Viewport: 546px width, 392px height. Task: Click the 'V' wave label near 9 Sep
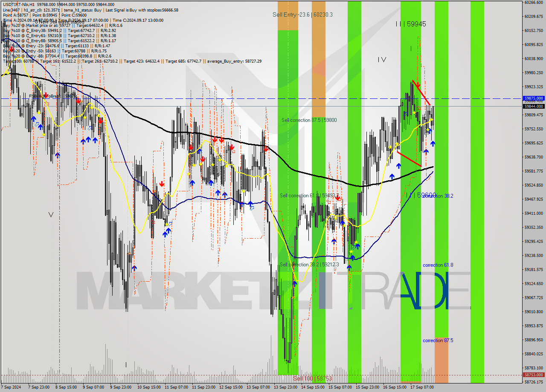pos(51,215)
